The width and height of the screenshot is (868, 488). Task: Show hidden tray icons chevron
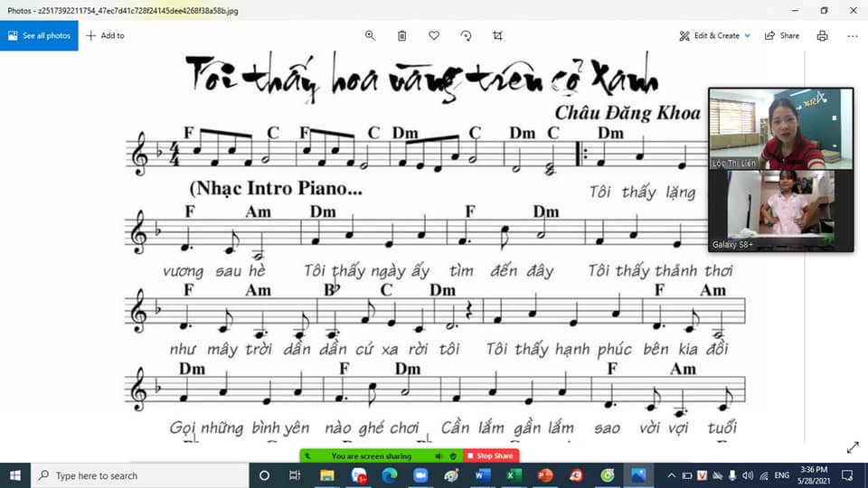671,475
